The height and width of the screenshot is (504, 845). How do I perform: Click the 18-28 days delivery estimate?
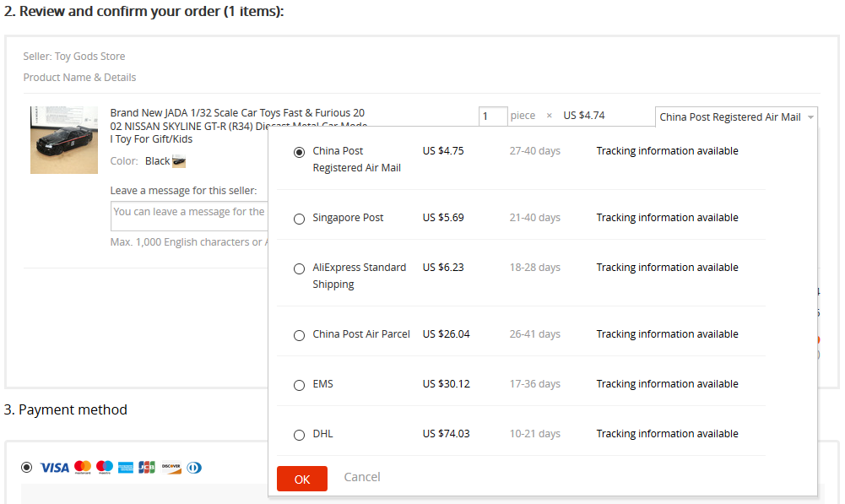(x=535, y=268)
